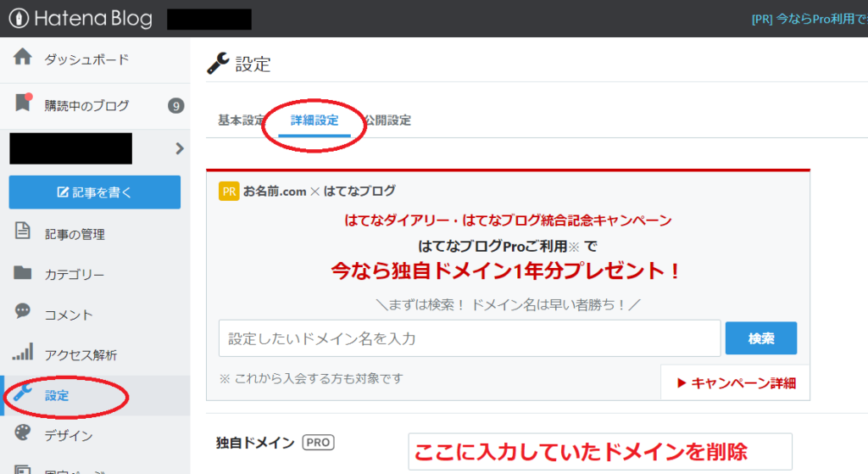The width and height of the screenshot is (868, 474).
Task: Click the コメント speech bubble icon
Action: (23, 310)
